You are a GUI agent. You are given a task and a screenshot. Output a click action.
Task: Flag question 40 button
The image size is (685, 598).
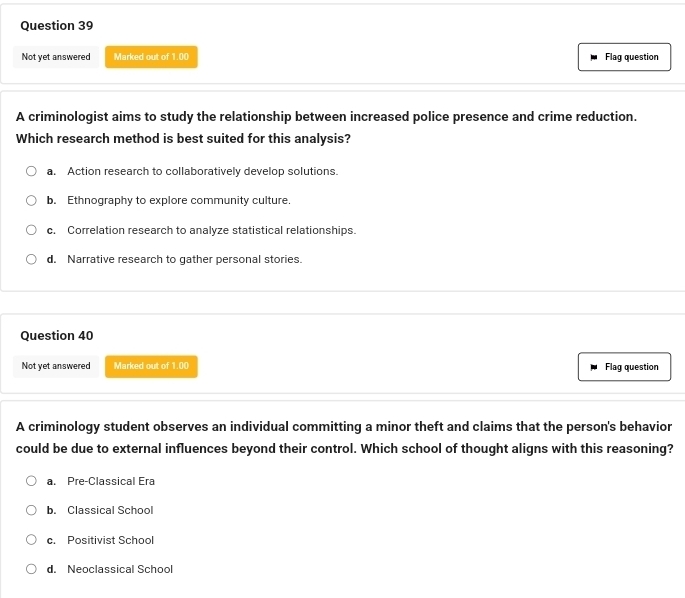tap(624, 367)
